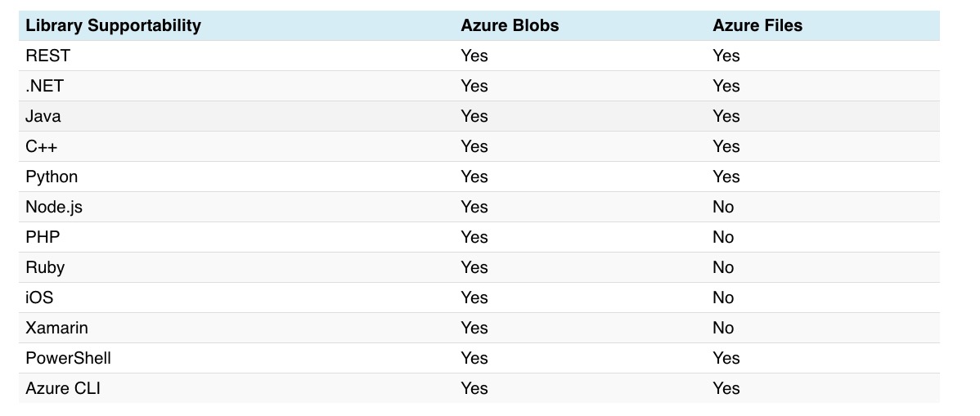Click the Java library name

pyautogui.click(x=43, y=116)
